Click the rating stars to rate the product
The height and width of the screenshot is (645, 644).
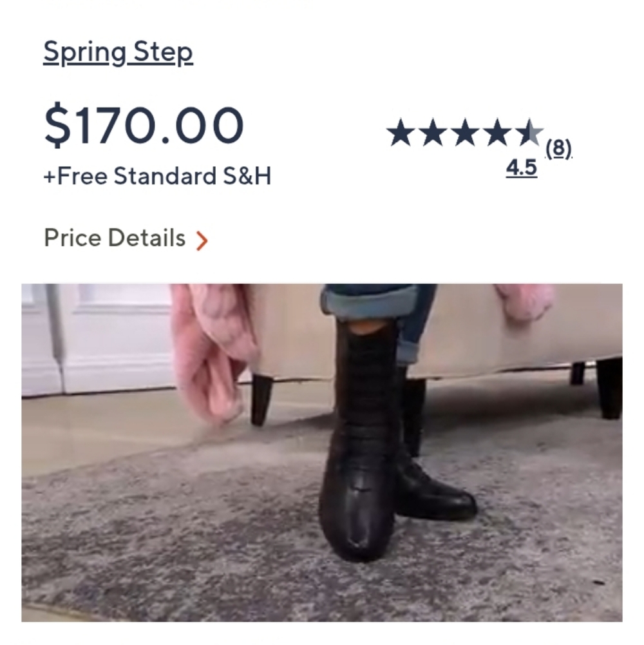click(x=464, y=132)
